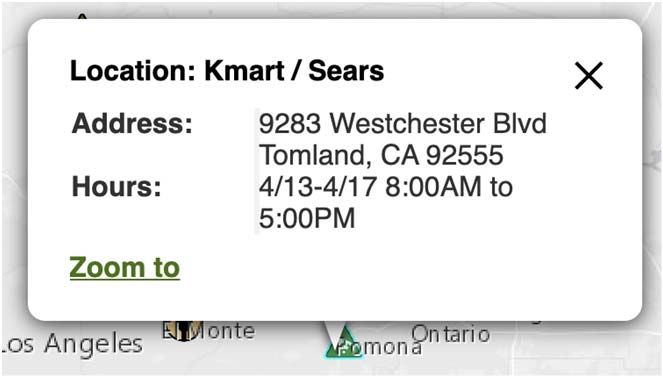Screen dimensions: 663x376
Task: Click the popup's pointer tail above Pomona
Action: pos(332,334)
